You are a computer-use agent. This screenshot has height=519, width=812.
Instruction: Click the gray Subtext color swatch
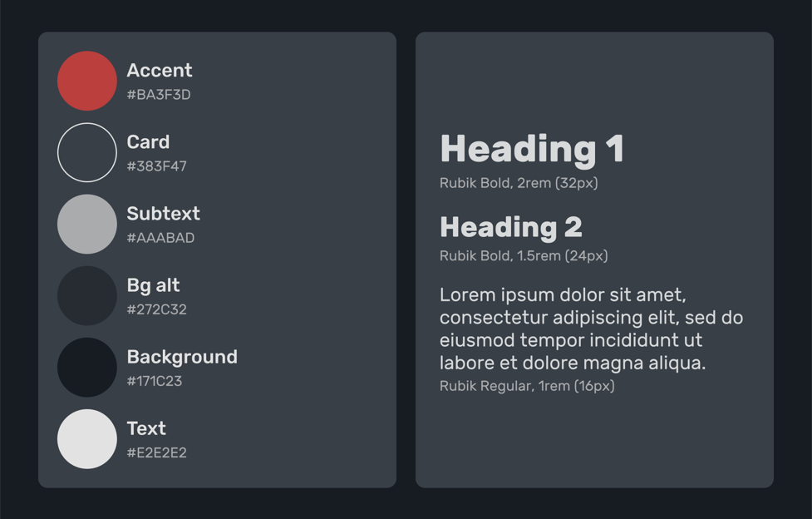coord(87,224)
